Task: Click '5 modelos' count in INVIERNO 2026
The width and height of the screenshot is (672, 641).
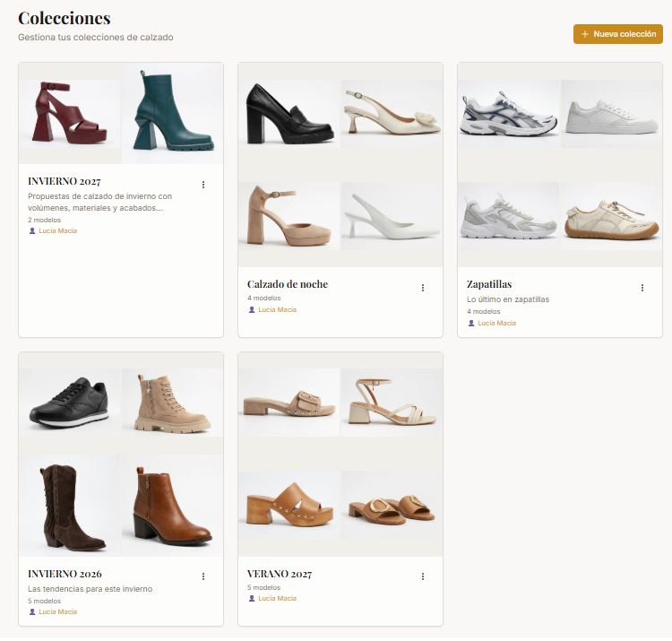Action: pos(44,602)
